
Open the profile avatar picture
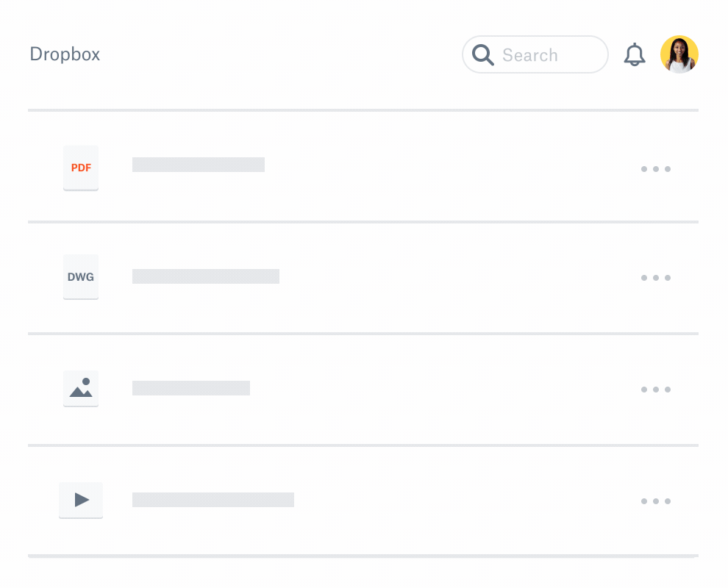pyautogui.click(x=679, y=54)
